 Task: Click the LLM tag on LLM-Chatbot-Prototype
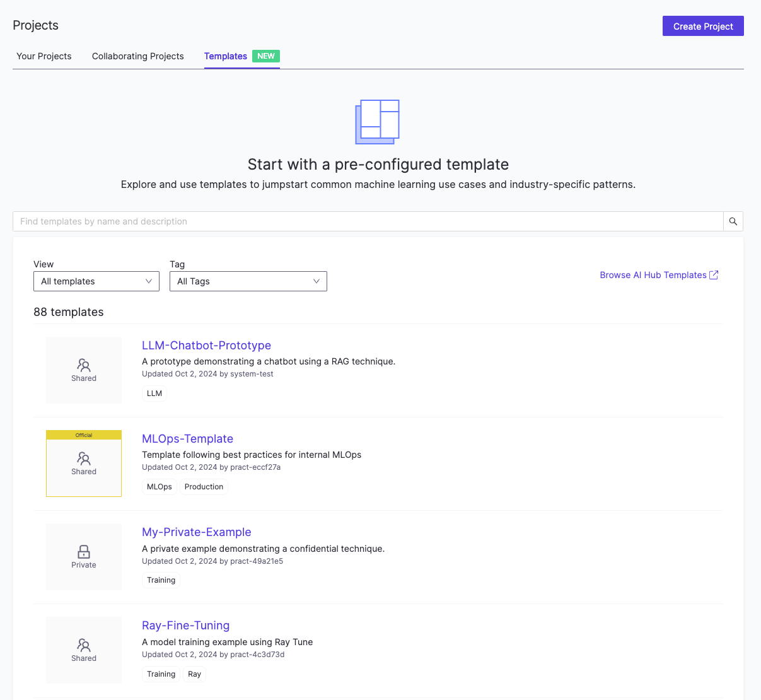coord(154,394)
